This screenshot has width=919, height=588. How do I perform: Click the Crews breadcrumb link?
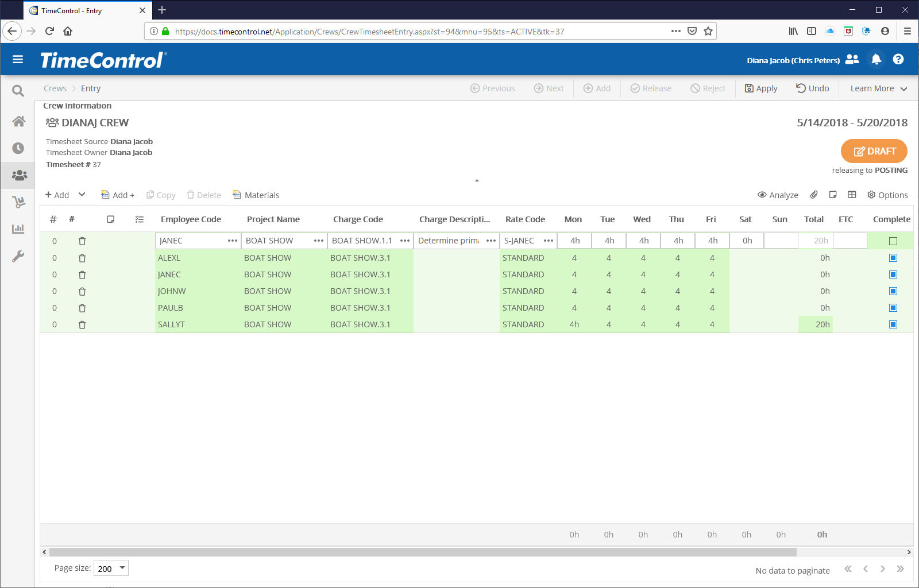pyautogui.click(x=55, y=88)
